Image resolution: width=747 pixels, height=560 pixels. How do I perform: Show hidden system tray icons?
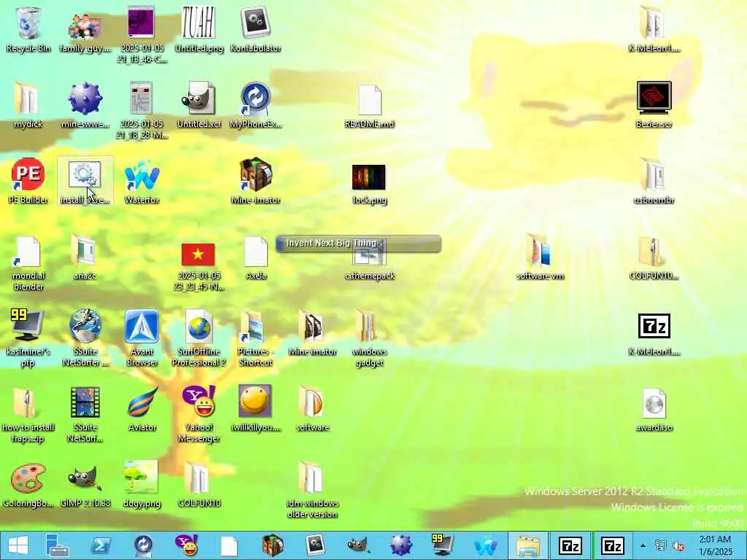pos(643,545)
